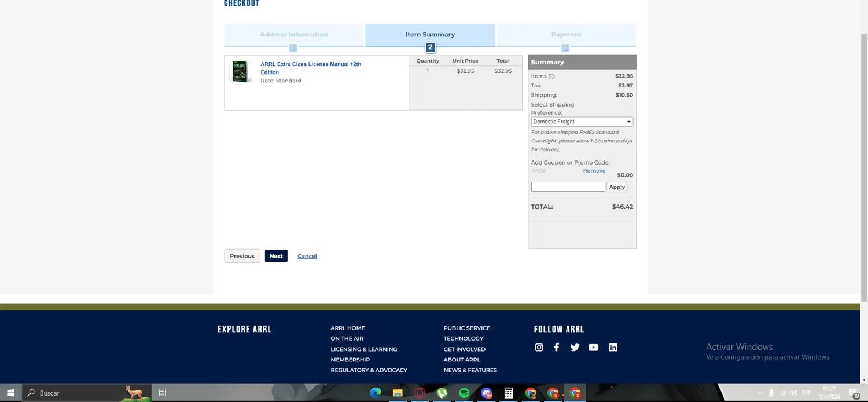The image size is (868, 402).
Task: Open Calculator from the taskbar
Action: coord(508,393)
